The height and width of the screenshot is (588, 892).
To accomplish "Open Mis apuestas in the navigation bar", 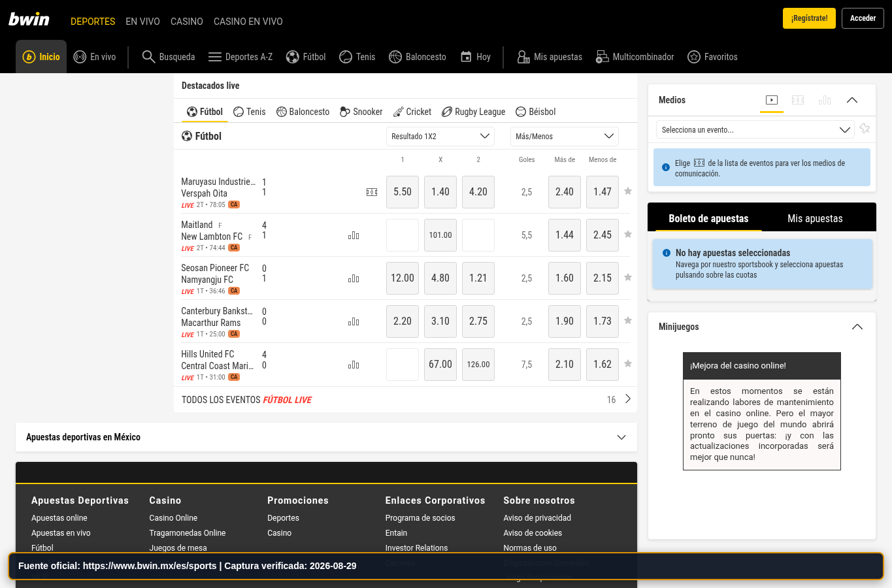I will tap(549, 57).
